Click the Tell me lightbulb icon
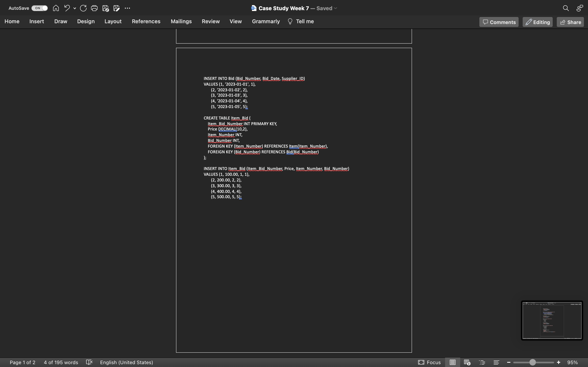This screenshot has height=367, width=588. pyautogui.click(x=290, y=21)
